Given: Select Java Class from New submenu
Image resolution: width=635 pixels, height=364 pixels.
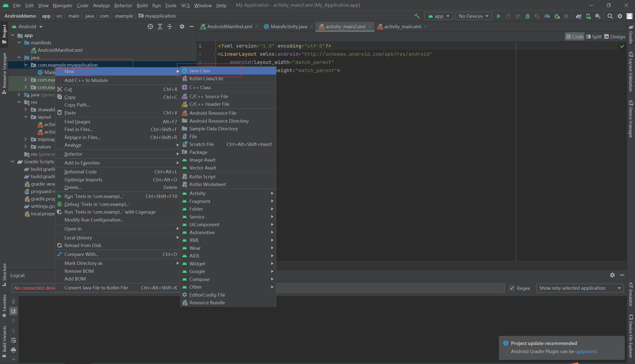Looking at the screenshot, I should [200, 71].
